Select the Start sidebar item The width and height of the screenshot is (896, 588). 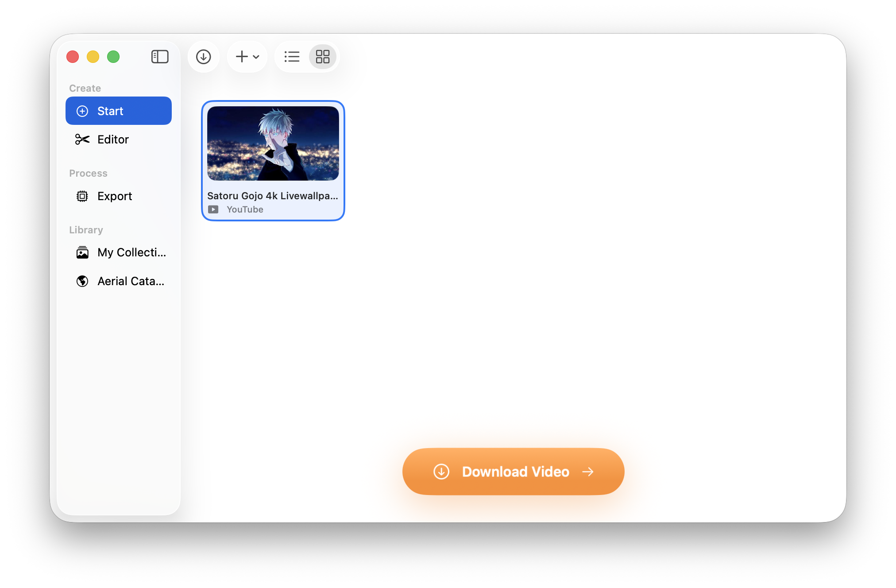point(118,111)
